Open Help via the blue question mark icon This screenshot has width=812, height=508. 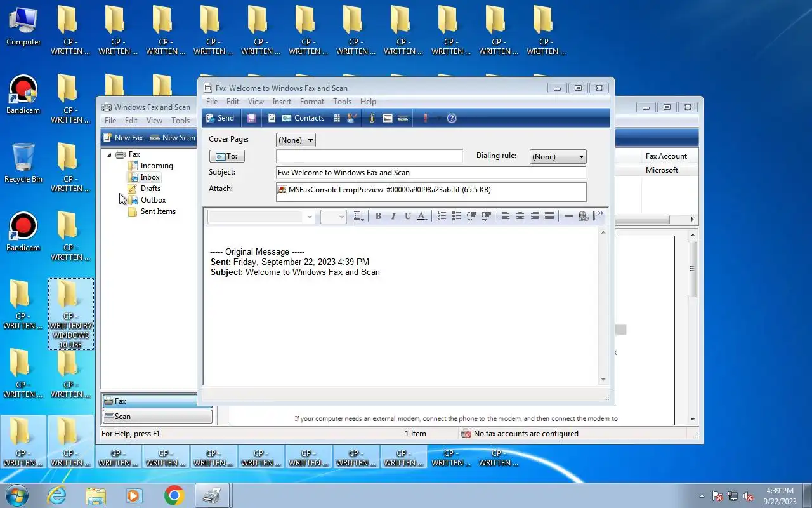pos(452,118)
